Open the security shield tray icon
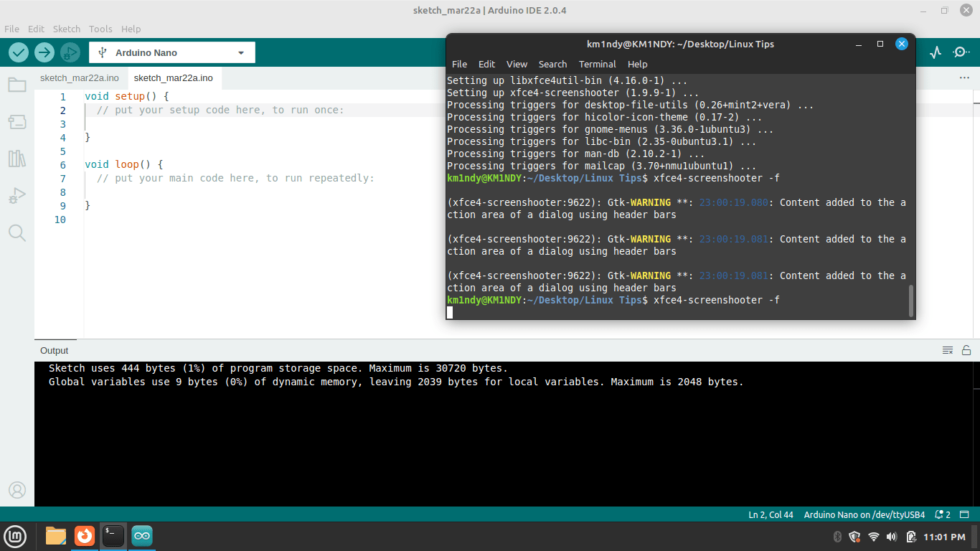The height and width of the screenshot is (551, 980). pos(854,537)
